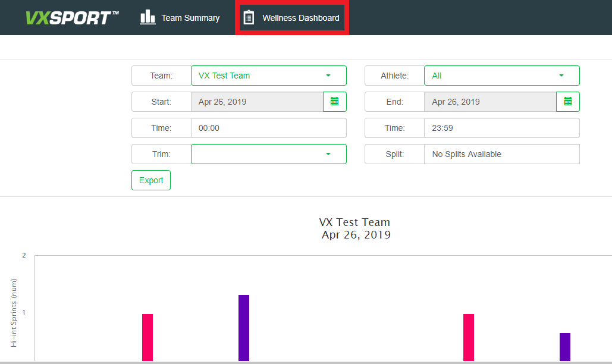Click the Start date field Apr 26, 2019
The image size is (612, 364).
coord(257,102)
